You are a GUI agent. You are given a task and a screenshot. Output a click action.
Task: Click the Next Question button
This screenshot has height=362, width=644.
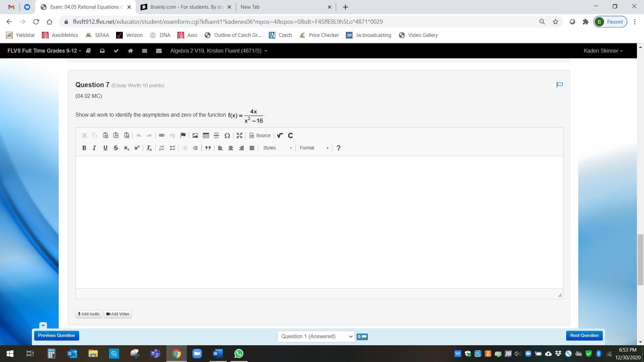click(584, 336)
